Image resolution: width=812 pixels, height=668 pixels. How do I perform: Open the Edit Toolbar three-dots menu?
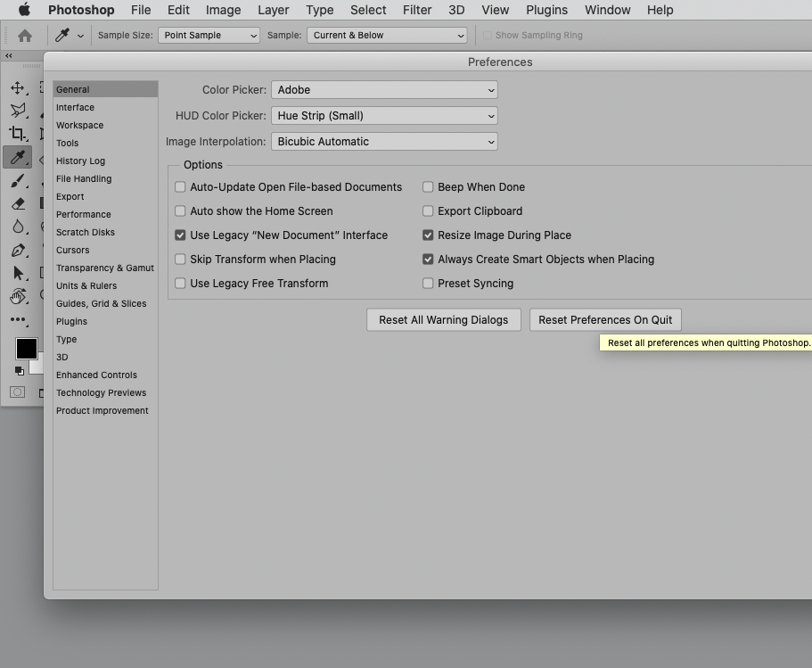[18, 320]
